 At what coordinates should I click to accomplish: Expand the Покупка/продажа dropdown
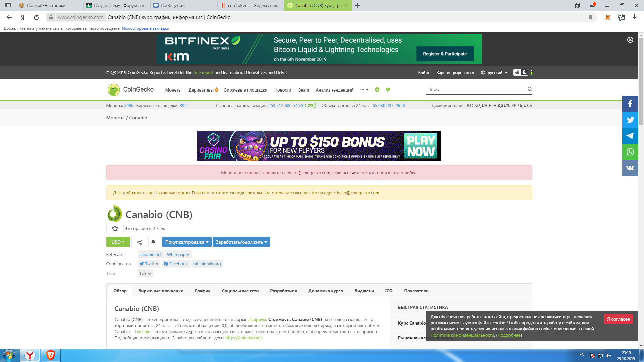pyautogui.click(x=187, y=242)
